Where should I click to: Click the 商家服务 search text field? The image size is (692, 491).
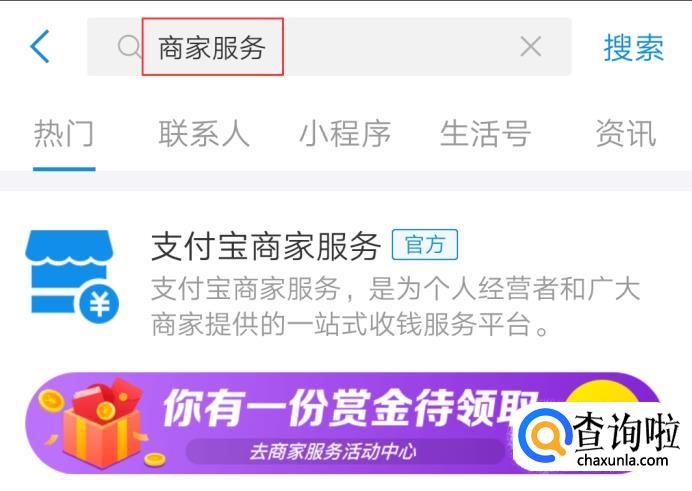click(x=329, y=46)
